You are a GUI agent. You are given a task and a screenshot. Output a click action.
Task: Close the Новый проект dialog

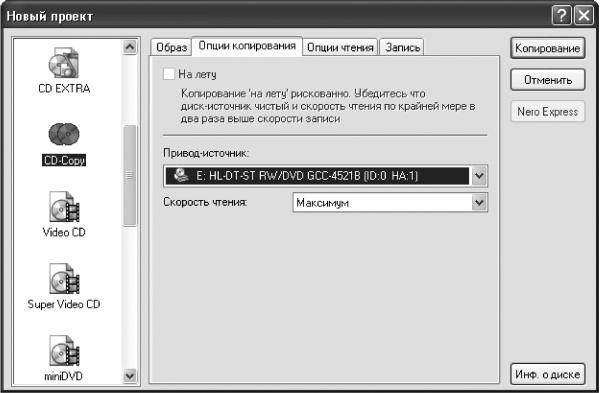[x=584, y=16]
